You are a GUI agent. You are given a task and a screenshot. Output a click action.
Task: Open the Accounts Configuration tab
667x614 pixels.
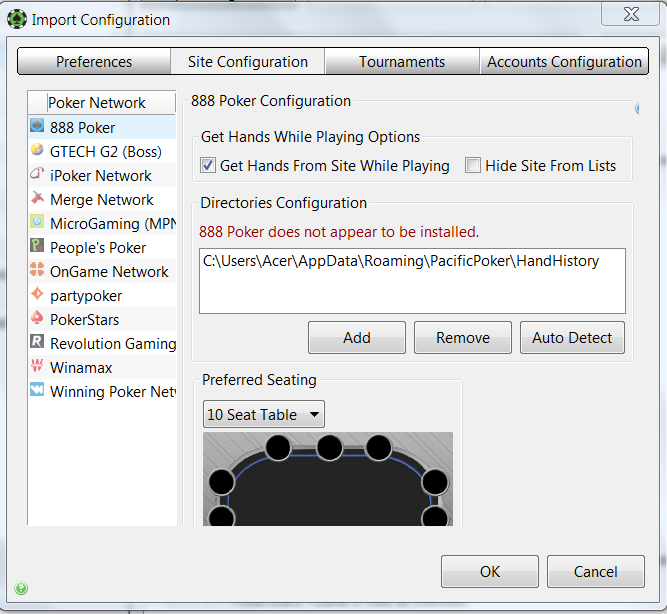pyautogui.click(x=564, y=62)
